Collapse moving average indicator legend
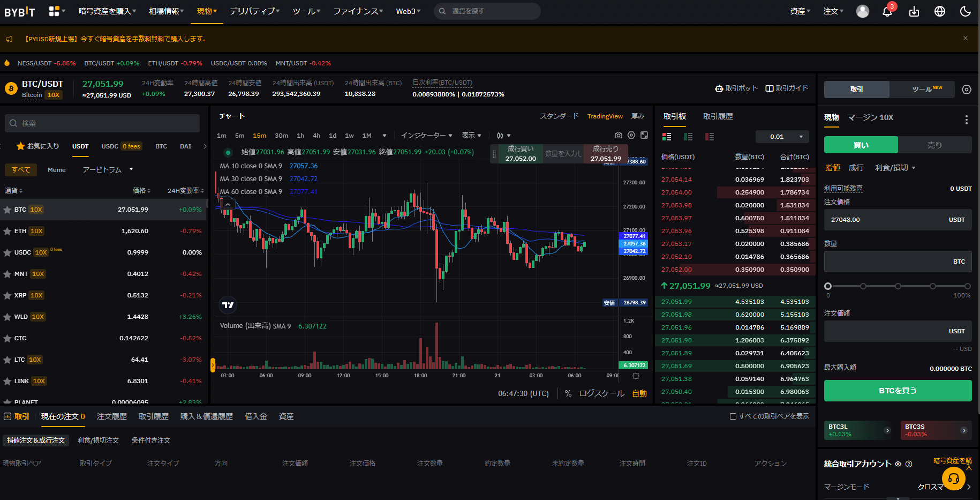Image resolution: width=980 pixels, height=500 pixels. tap(228, 205)
